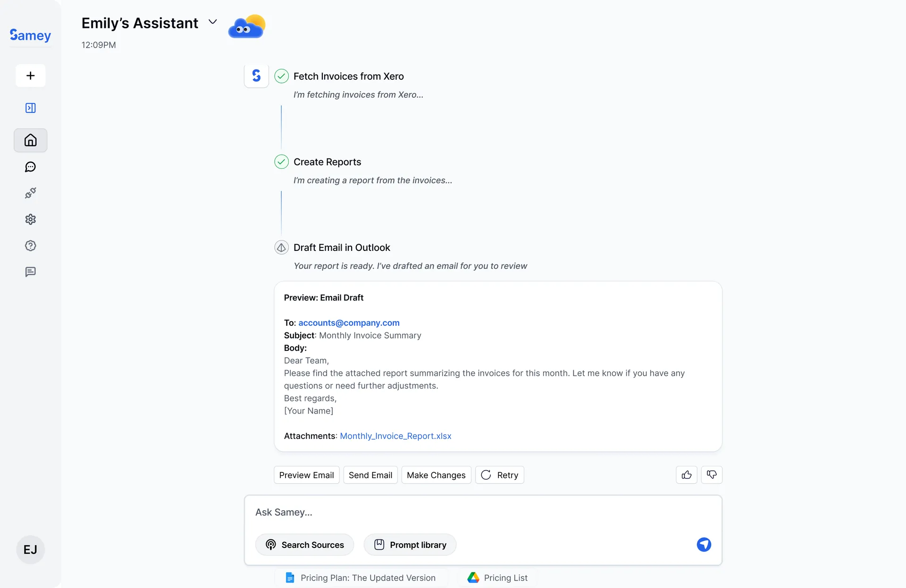
Task: Select the Pricing List Drive file
Action: (x=498, y=578)
